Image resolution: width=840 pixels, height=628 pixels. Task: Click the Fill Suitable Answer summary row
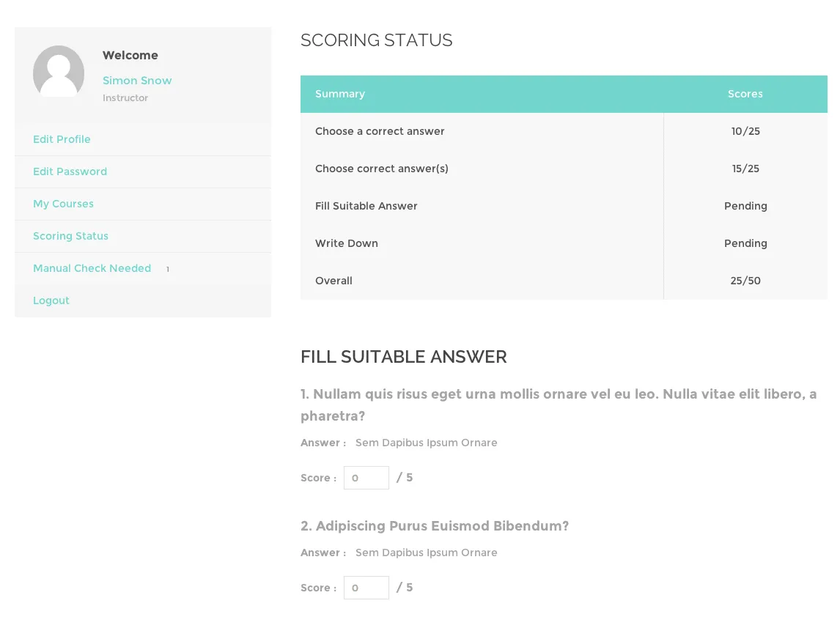click(366, 206)
